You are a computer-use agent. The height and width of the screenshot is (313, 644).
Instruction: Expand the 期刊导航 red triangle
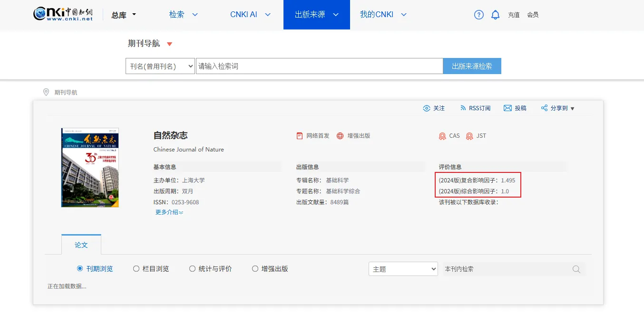[169, 44]
